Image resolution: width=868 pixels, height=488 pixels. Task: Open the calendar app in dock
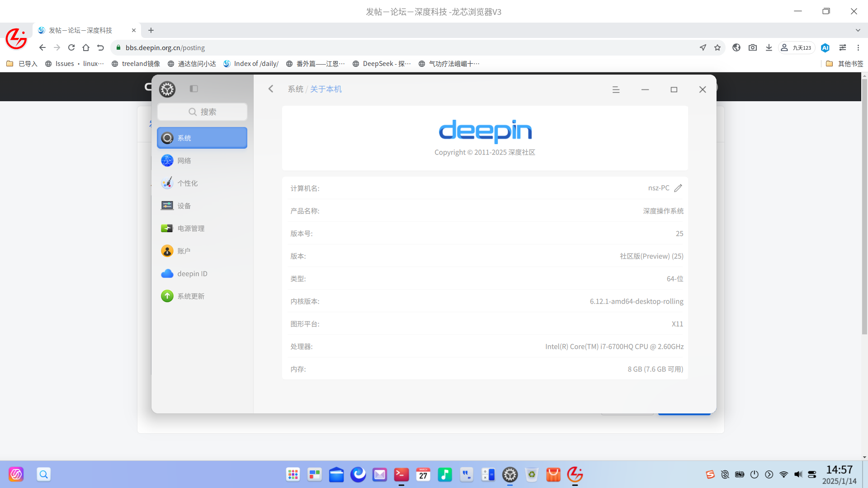click(423, 474)
